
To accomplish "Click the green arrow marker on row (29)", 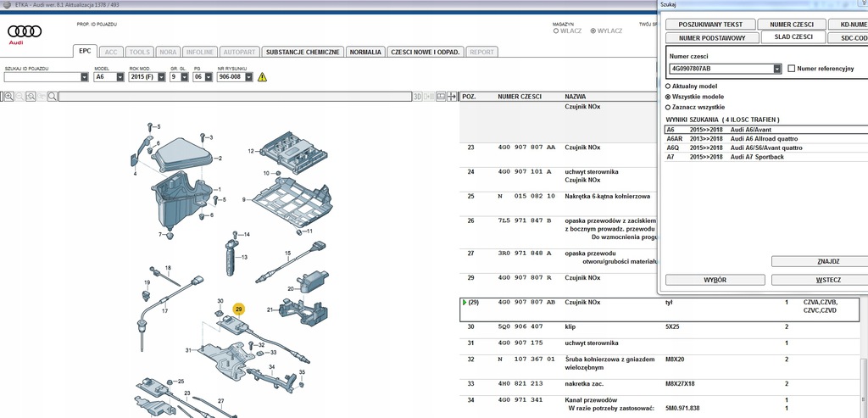I will (465, 303).
